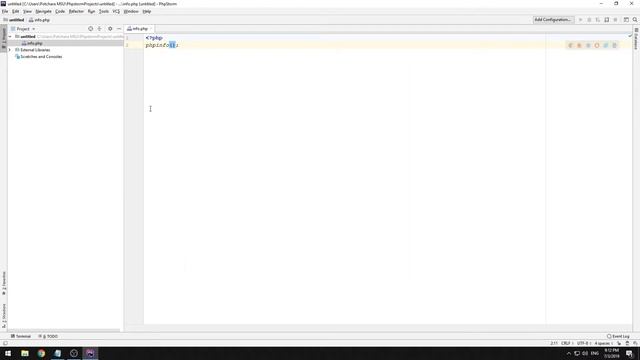This screenshot has height=360, width=640.
Task: Open the Run menu
Action: click(91, 11)
